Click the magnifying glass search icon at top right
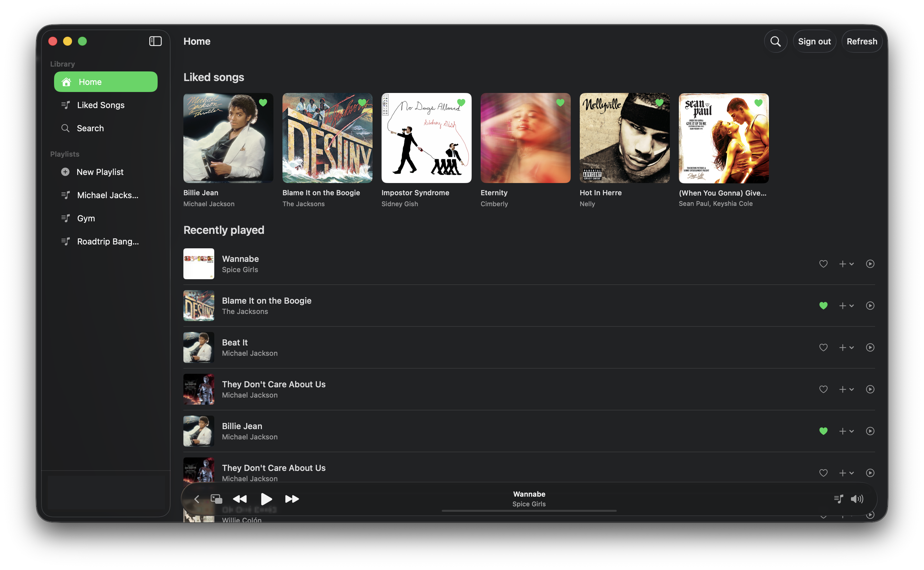 (x=775, y=41)
